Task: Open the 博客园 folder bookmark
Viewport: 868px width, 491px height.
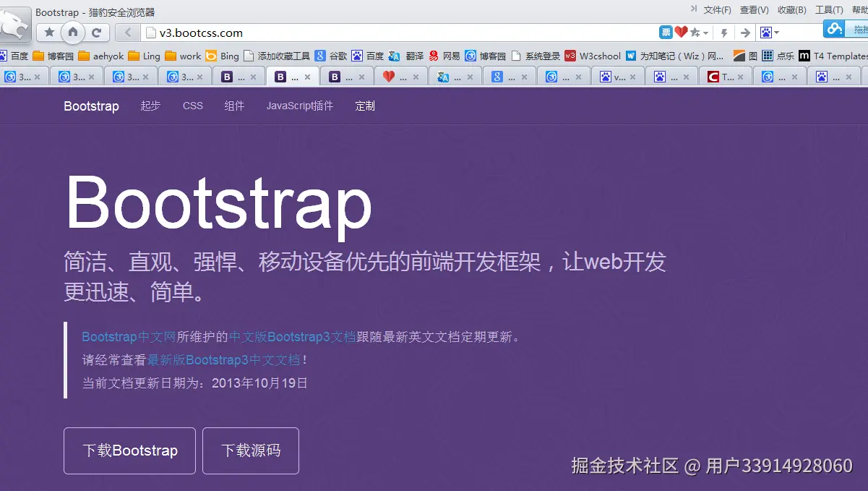Action: pos(53,56)
